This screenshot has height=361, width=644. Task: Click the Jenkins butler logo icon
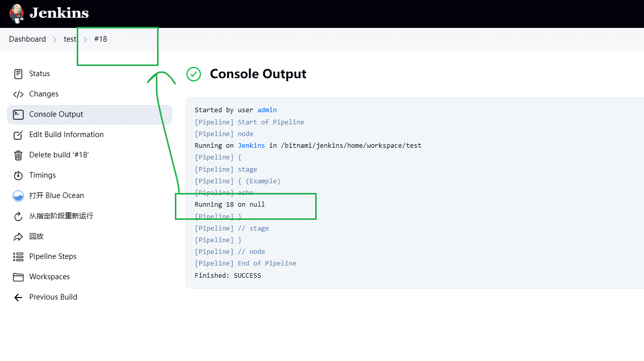(16, 13)
